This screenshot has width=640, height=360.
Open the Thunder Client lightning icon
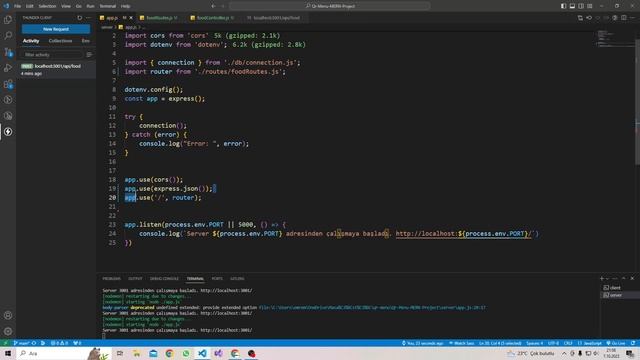tap(8, 132)
